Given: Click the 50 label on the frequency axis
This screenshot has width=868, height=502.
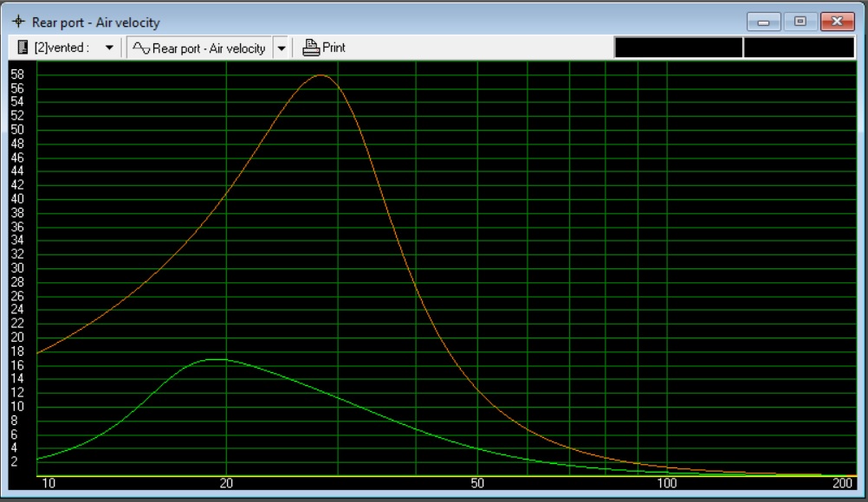Looking at the screenshot, I should click(477, 483).
